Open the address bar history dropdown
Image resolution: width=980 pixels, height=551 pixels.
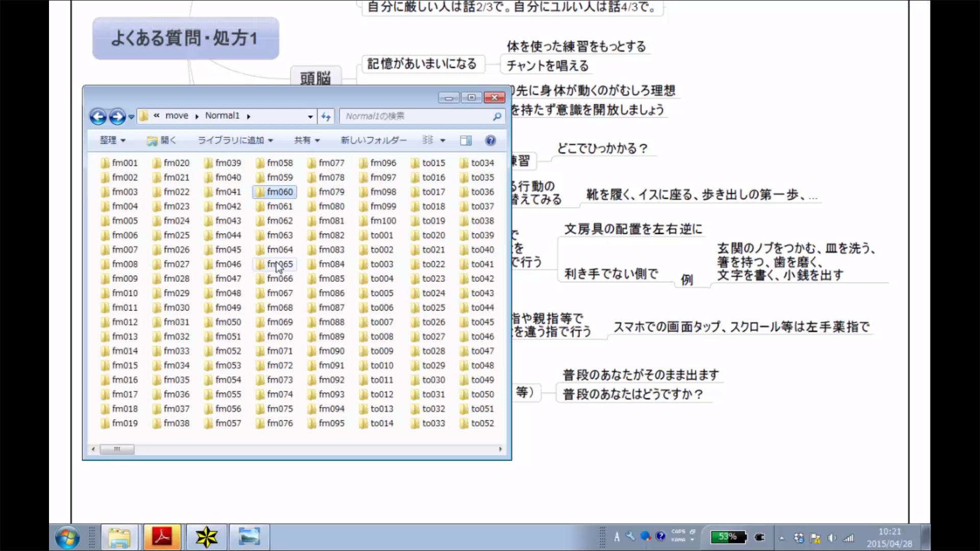tap(310, 117)
